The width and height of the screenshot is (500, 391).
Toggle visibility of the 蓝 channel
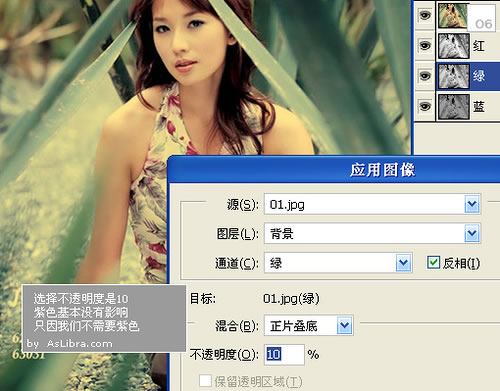coord(425,107)
